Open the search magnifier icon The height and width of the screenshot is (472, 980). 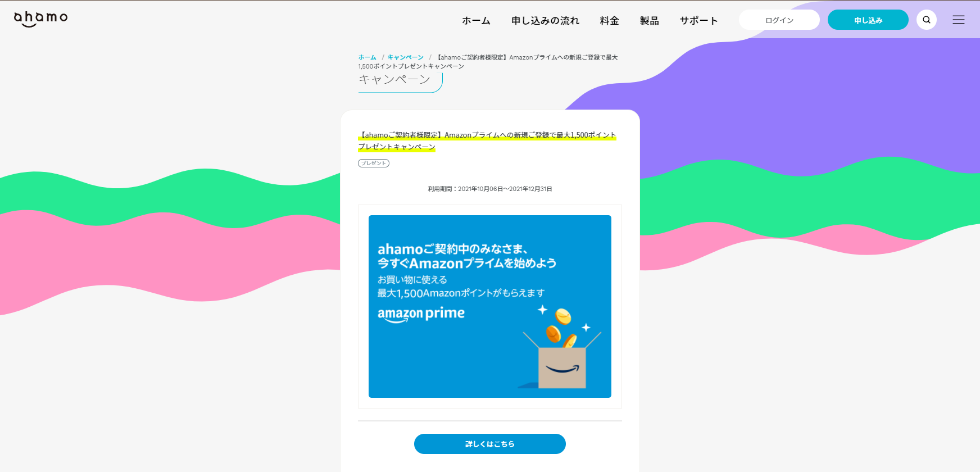pyautogui.click(x=927, y=20)
